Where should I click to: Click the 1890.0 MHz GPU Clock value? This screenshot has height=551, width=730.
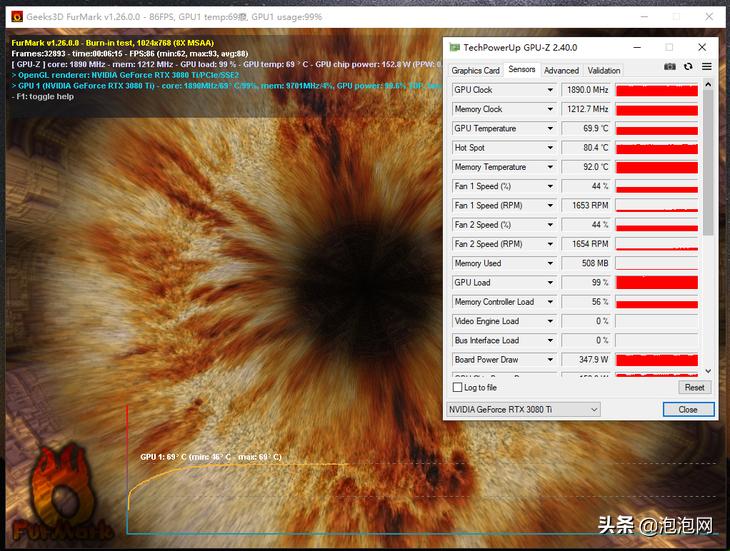tap(587, 90)
